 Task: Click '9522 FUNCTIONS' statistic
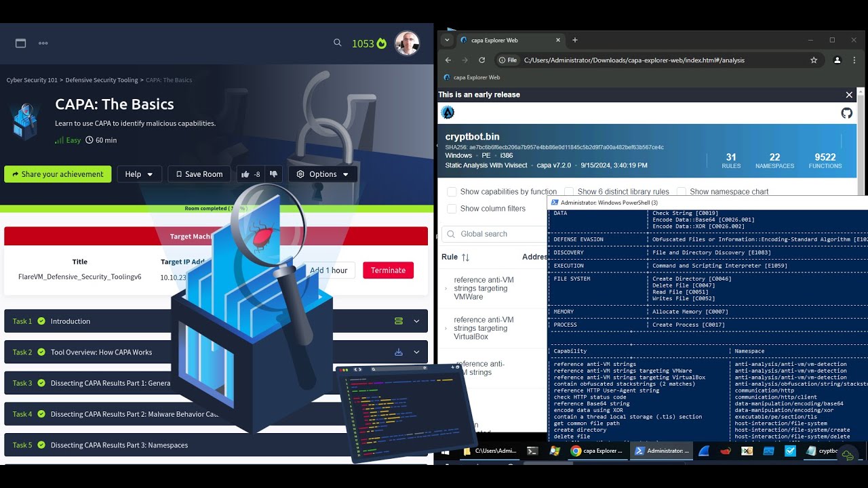click(x=825, y=161)
